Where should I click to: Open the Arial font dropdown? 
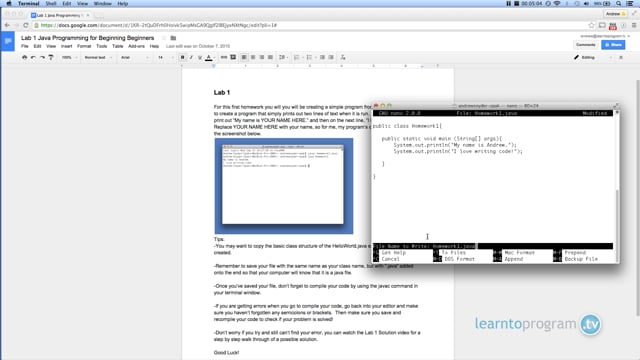click(x=135, y=58)
